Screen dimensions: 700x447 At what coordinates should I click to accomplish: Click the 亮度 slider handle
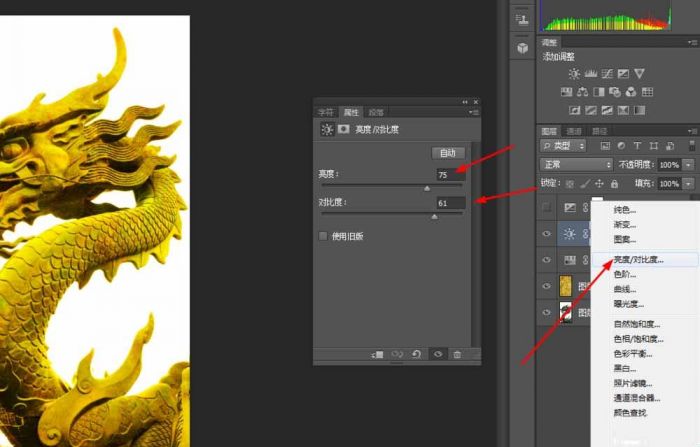(427, 188)
